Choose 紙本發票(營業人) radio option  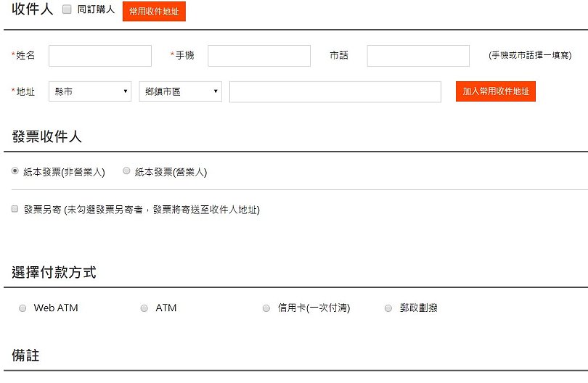tap(126, 171)
